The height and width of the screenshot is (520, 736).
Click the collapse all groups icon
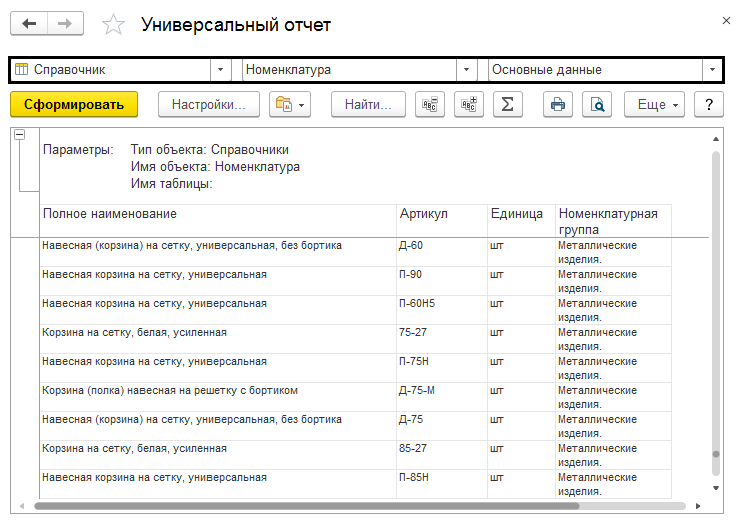[431, 104]
